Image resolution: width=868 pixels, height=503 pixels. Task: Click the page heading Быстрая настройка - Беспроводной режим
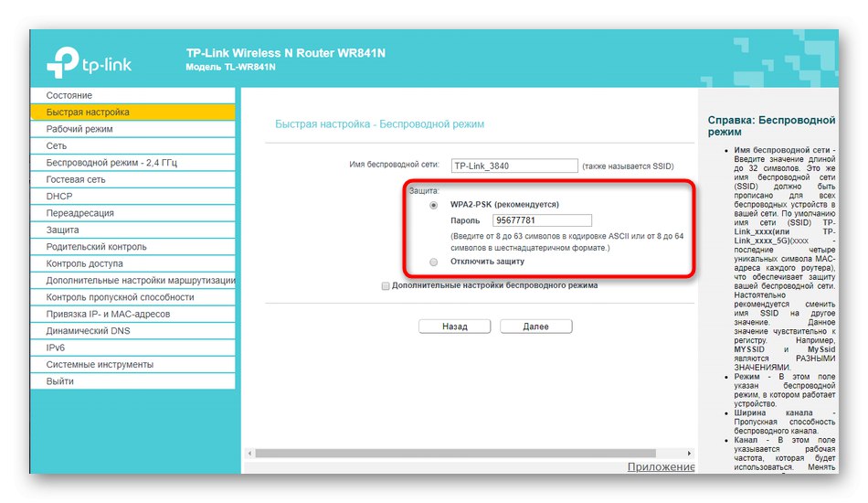[x=380, y=124]
